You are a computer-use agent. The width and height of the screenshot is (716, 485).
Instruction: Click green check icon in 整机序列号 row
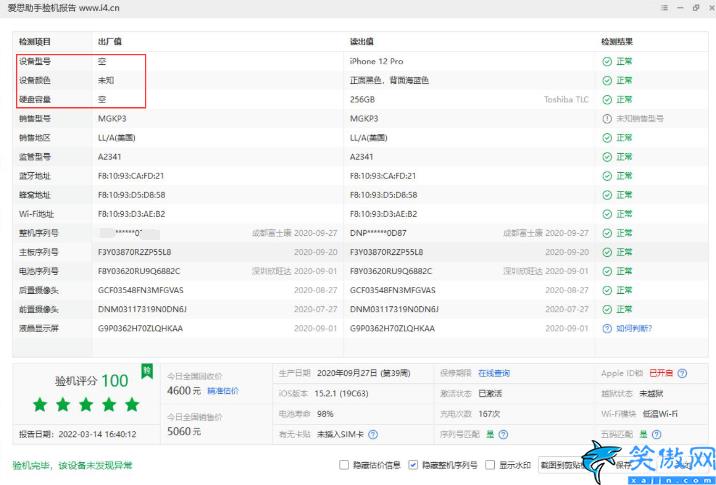click(x=607, y=233)
